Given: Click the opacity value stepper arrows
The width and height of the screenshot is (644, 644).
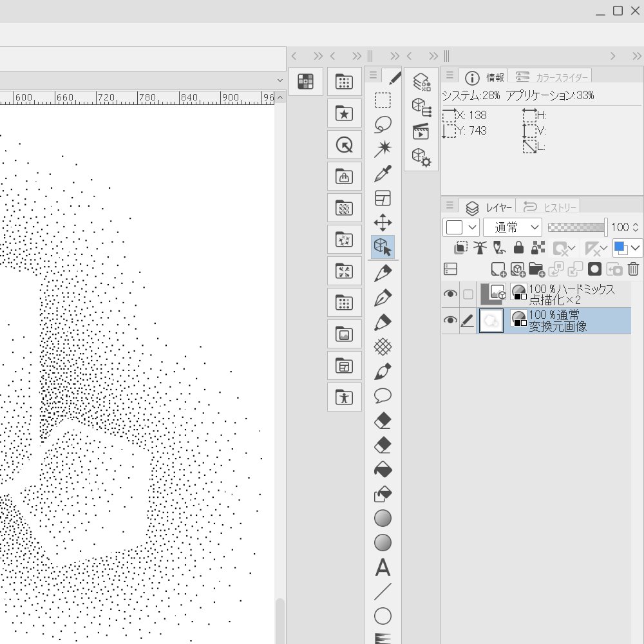Looking at the screenshot, I should point(636,227).
